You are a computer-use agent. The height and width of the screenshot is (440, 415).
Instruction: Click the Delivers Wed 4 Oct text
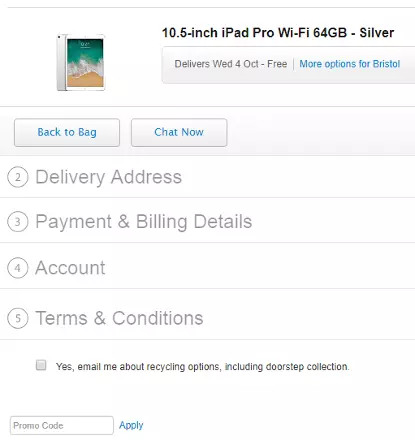217,64
